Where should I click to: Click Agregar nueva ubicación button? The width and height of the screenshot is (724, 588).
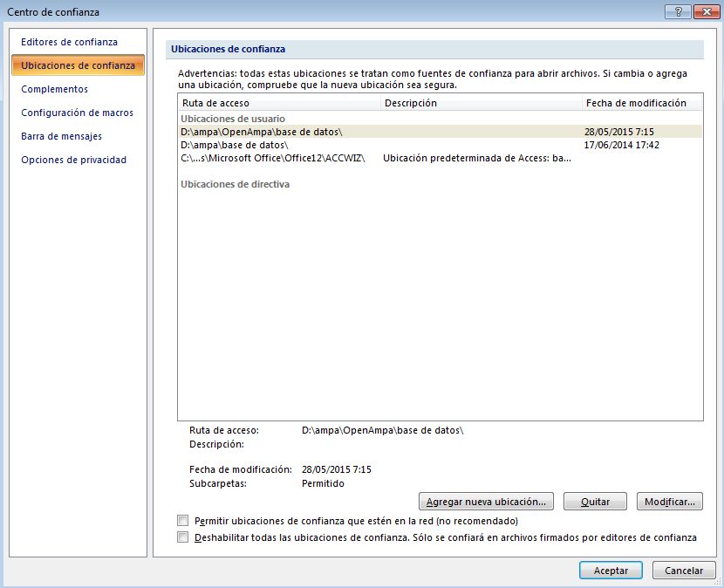(486, 502)
